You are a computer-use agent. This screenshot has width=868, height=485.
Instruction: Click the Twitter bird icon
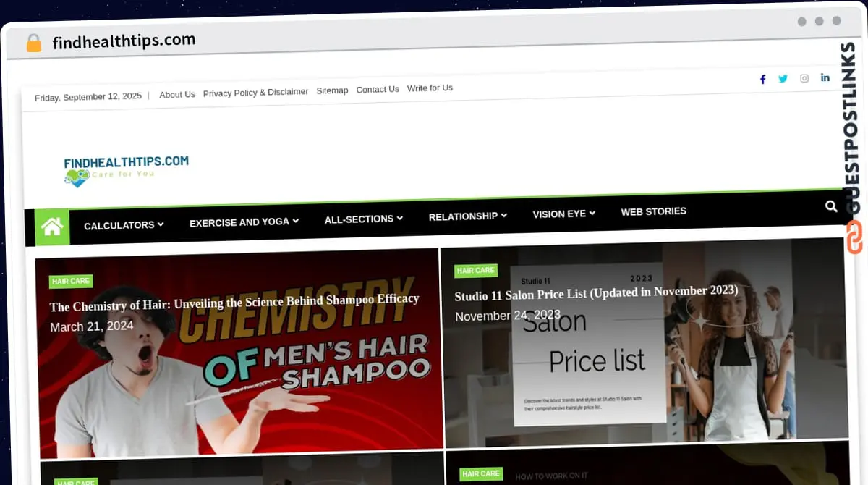783,79
